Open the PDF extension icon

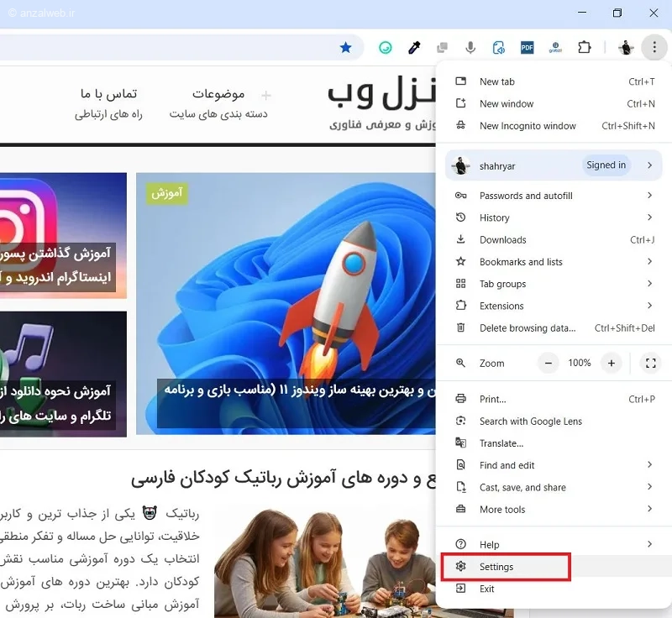coord(527,48)
